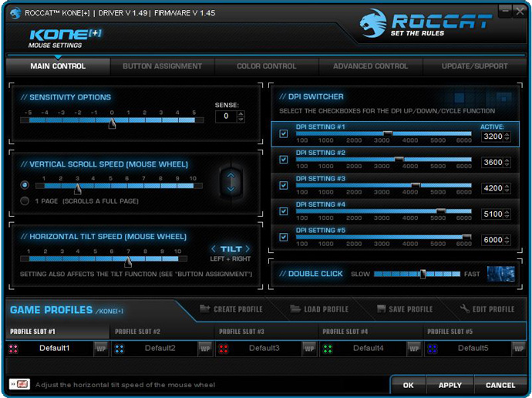Switch to the Button Assignment tab
Viewport: 532px width, 398px height.
(162, 66)
